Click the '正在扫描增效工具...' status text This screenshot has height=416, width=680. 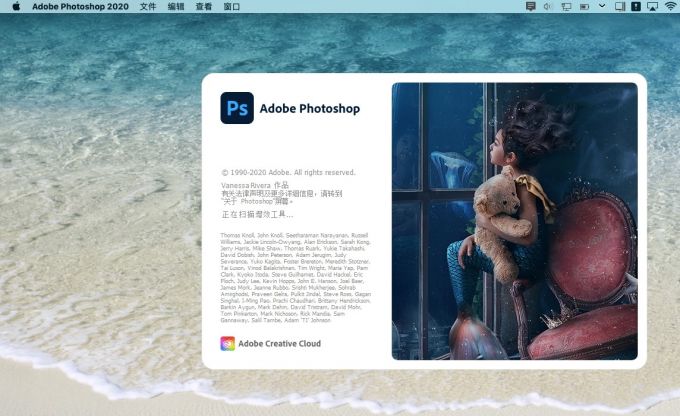point(257,214)
